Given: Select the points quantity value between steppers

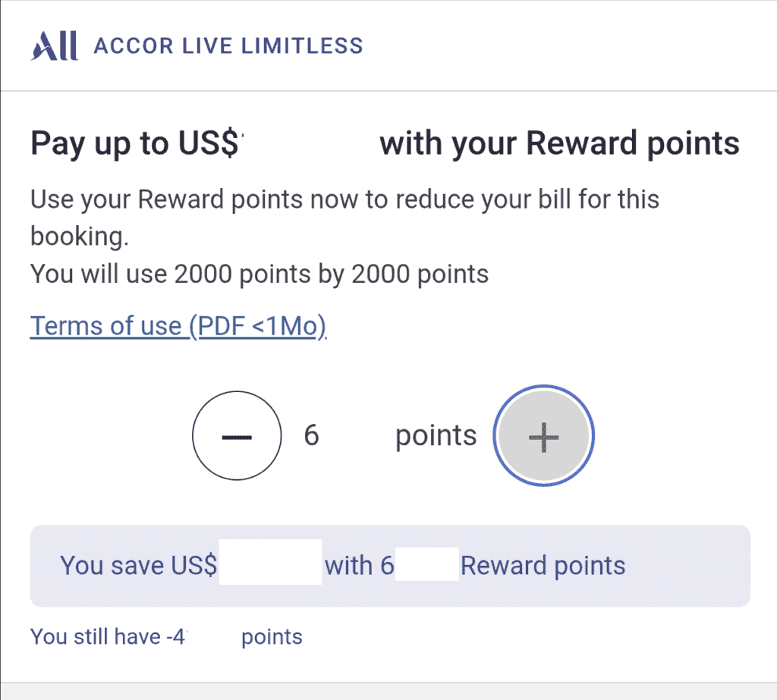Looking at the screenshot, I should click(x=311, y=435).
